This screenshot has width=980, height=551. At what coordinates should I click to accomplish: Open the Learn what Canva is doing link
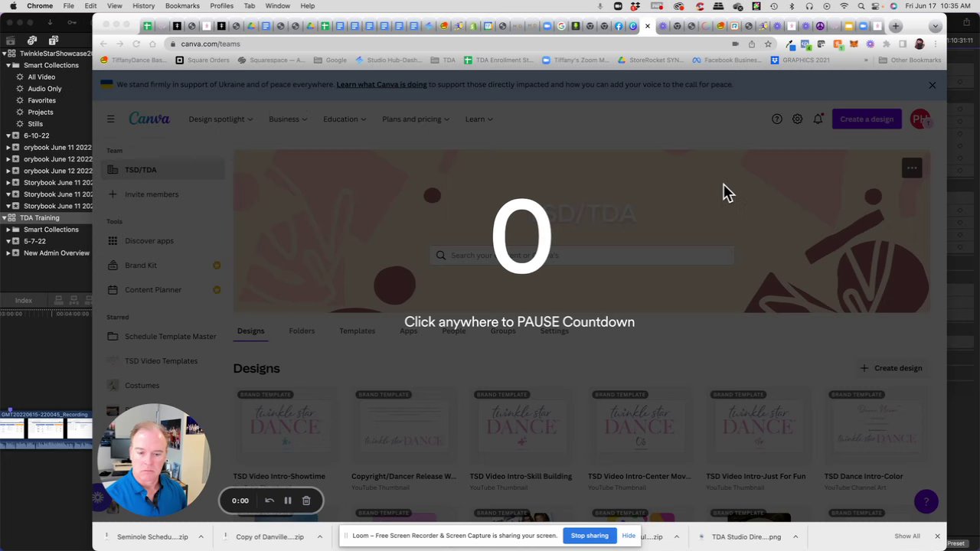point(381,85)
